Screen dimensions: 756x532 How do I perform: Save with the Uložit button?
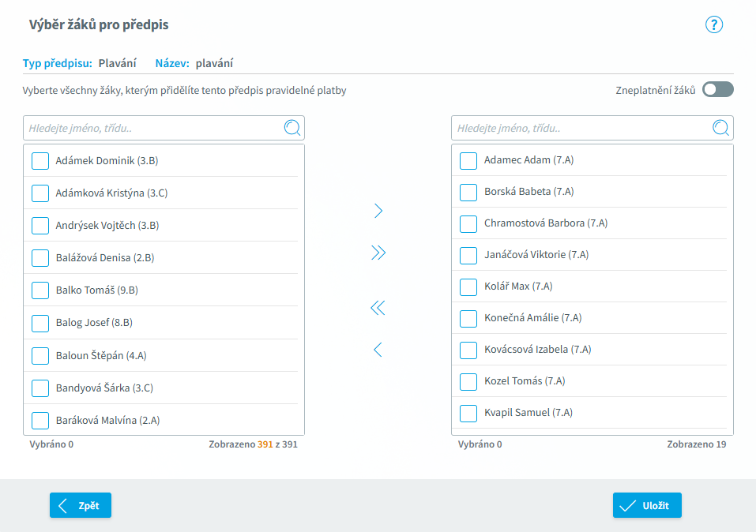pyautogui.click(x=647, y=505)
